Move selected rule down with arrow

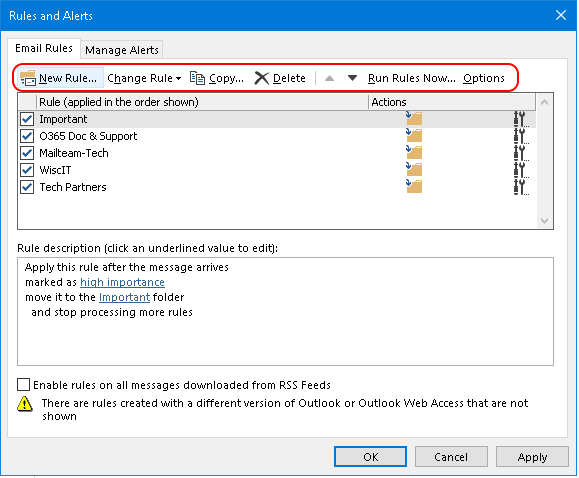click(x=352, y=78)
